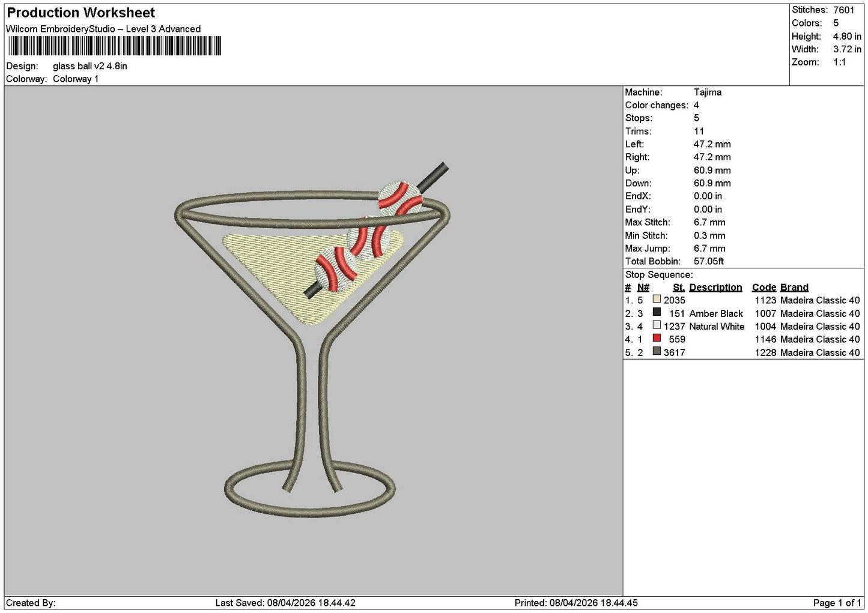Click the swatch for thread 3617
This screenshot has width=868, height=613.
point(657,351)
